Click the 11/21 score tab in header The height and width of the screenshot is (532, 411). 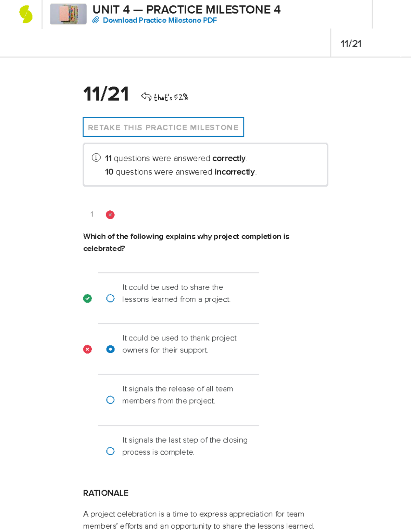point(351,44)
